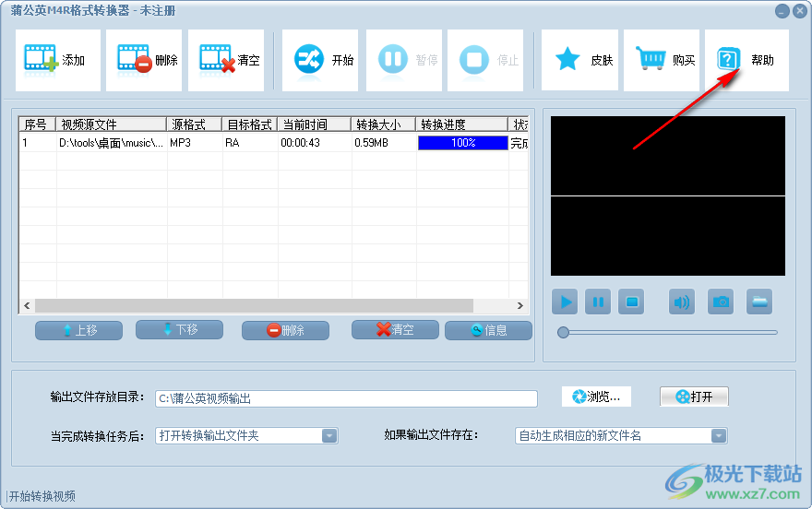Click the 添加 (Add file) toolbar button
Image resolution: width=812 pixels, height=509 pixels.
58,60
